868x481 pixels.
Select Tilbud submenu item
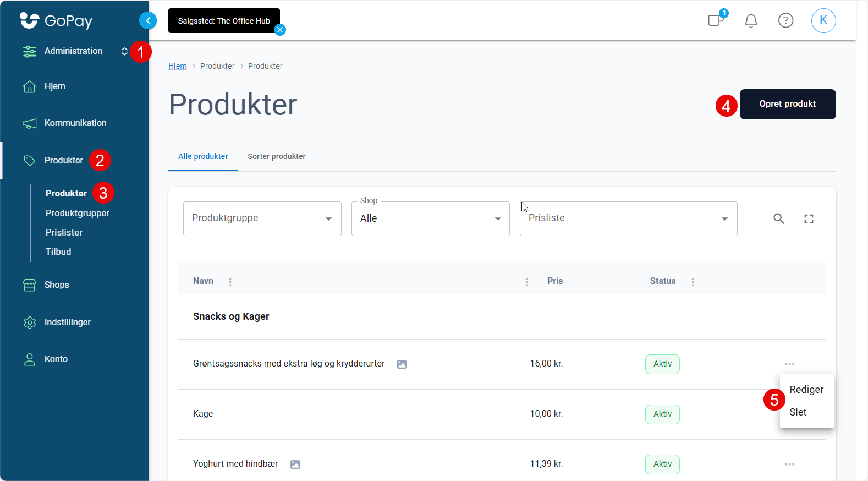[x=58, y=252]
